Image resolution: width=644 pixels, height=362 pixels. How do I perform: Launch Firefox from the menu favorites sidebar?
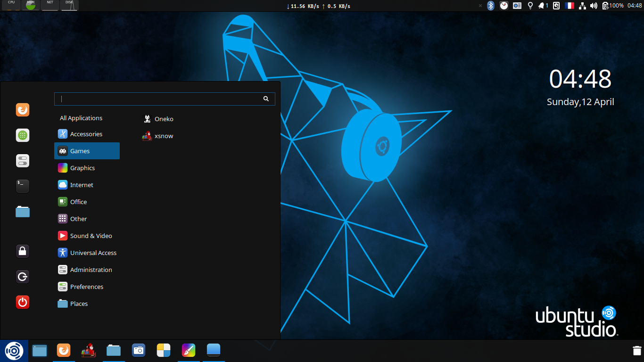(x=23, y=110)
